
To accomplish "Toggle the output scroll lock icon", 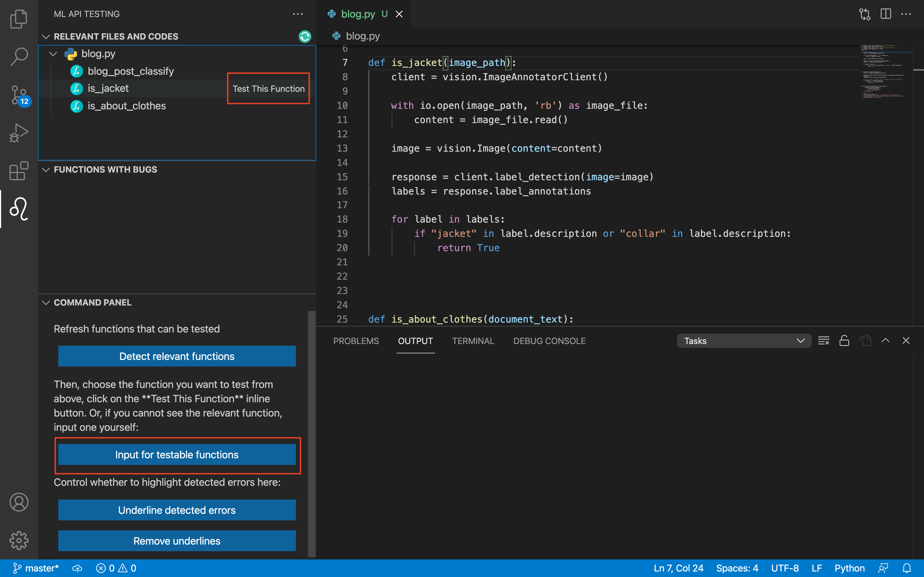I will 844,340.
